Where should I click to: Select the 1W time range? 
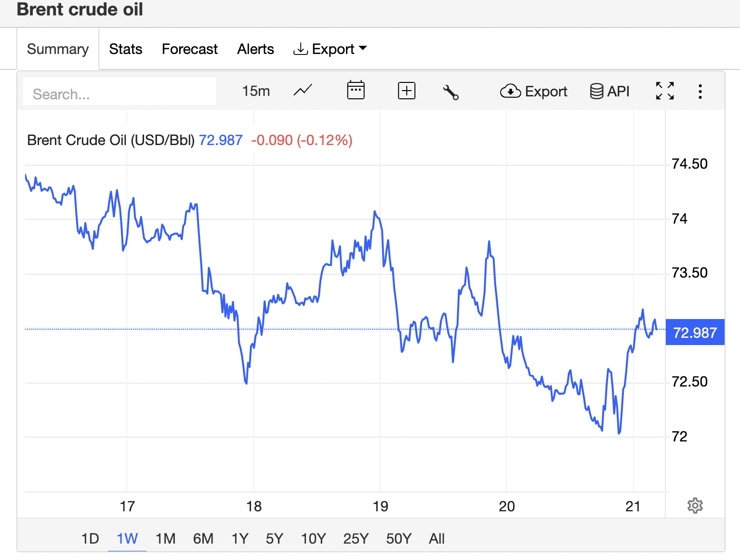coord(127,538)
